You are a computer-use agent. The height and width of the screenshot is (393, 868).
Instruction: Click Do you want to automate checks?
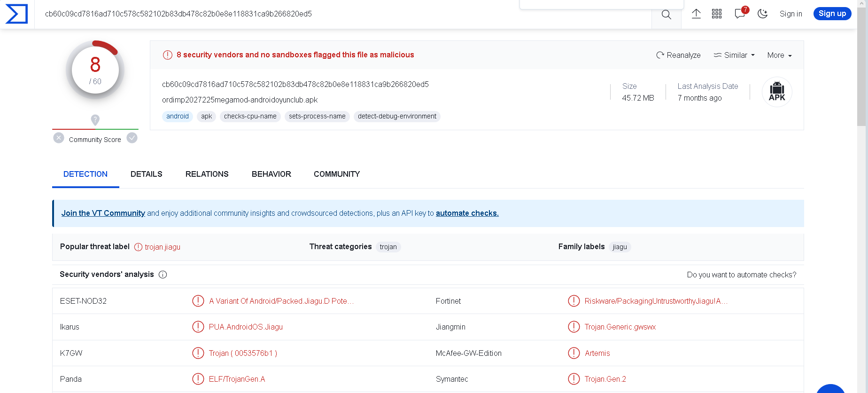[x=742, y=275]
